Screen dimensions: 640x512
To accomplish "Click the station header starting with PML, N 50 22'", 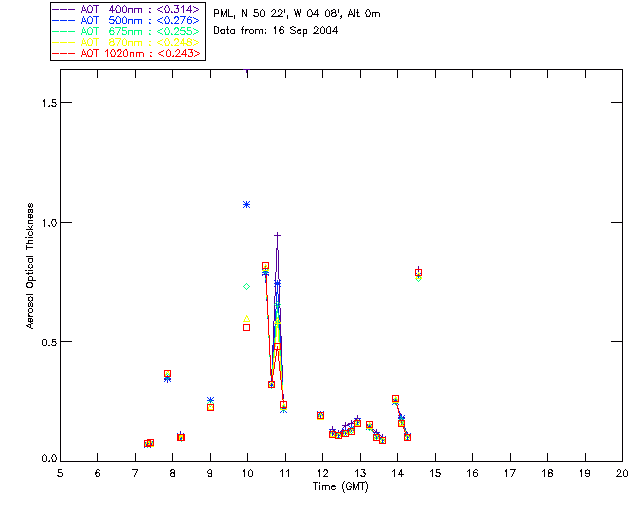I will click(297, 13).
